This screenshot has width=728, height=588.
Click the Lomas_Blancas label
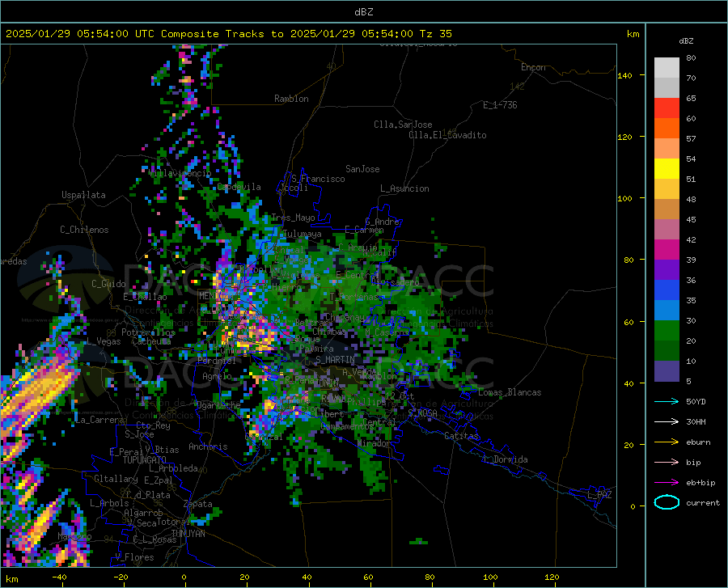tap(510, 392)
